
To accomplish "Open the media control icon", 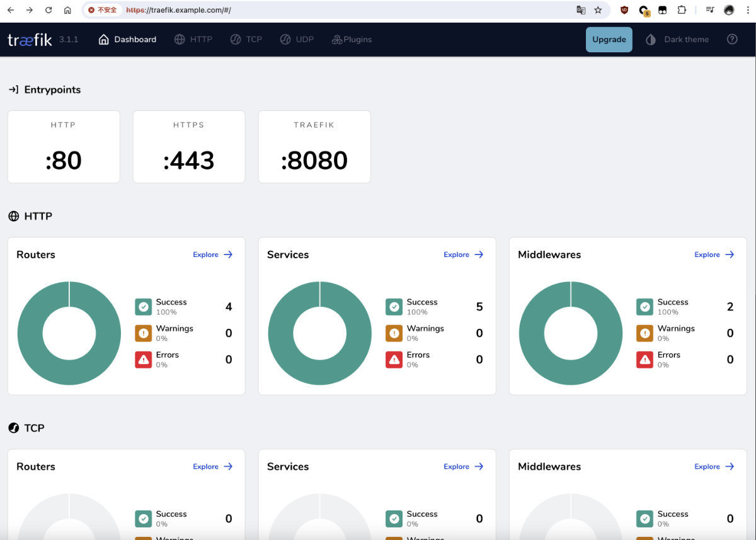I will click(x=710, y=10).
